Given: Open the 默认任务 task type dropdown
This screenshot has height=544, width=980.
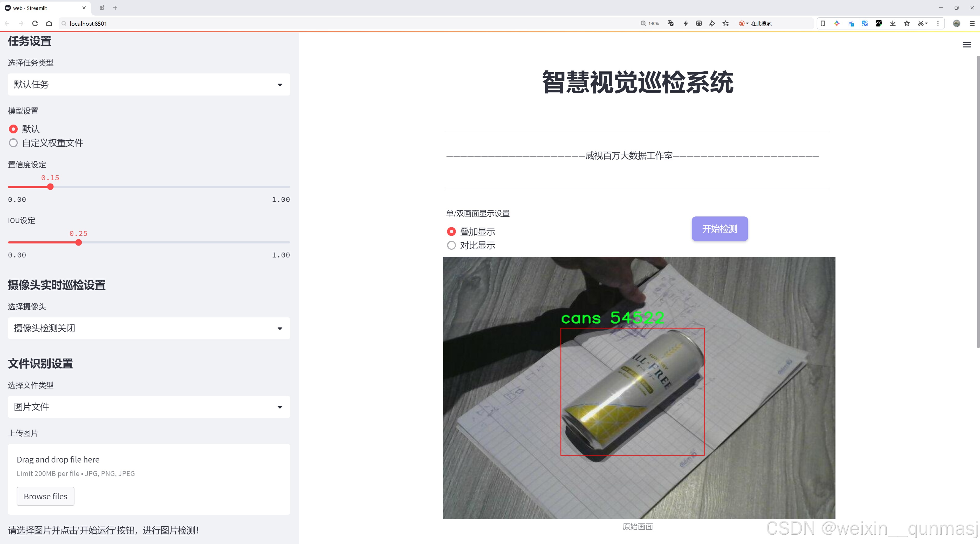Looking at the screenshot, I should 149,84.
